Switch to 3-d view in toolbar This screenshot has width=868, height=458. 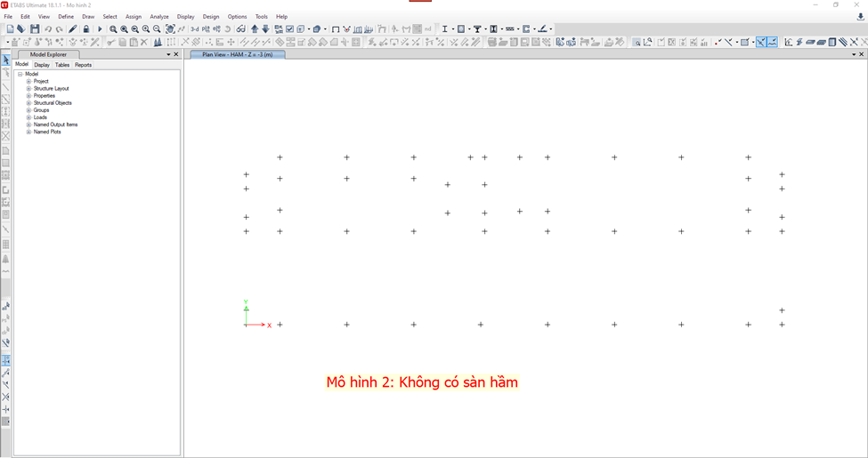point(193,29)
